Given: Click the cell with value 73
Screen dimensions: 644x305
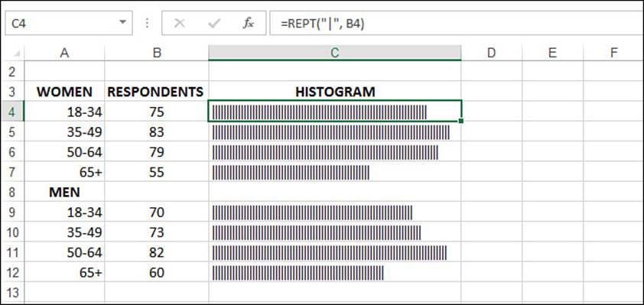Looking at the screenshot, I should click(x=157, y=232).
